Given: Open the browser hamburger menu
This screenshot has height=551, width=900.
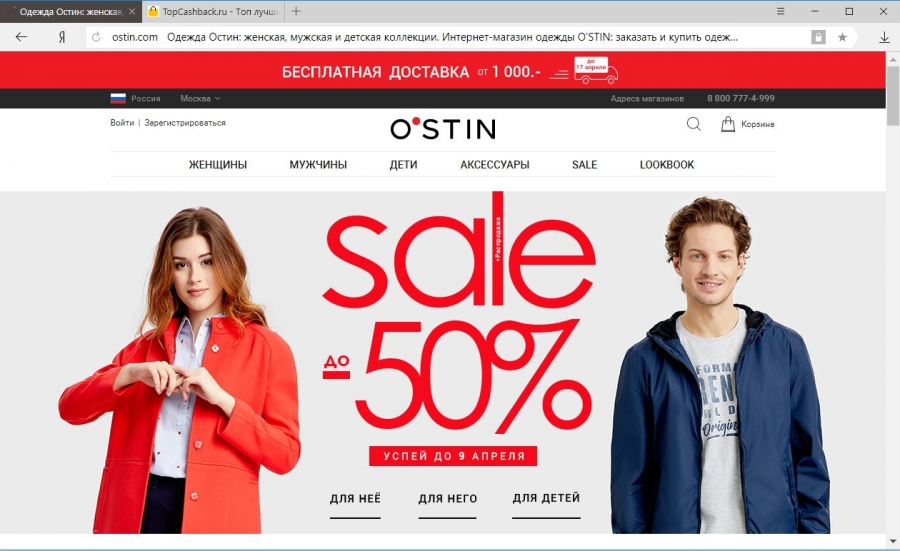Looking at the screenshot, I should pos(781,11).
